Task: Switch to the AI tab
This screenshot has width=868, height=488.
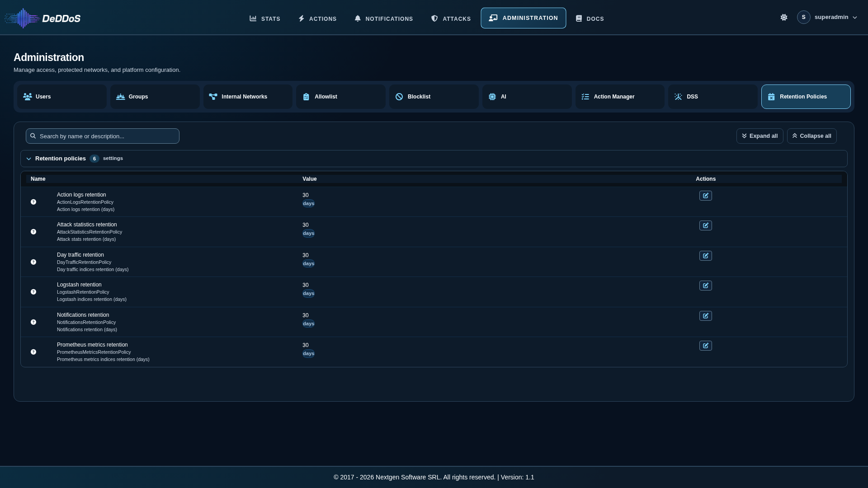Action: [527, 97]
